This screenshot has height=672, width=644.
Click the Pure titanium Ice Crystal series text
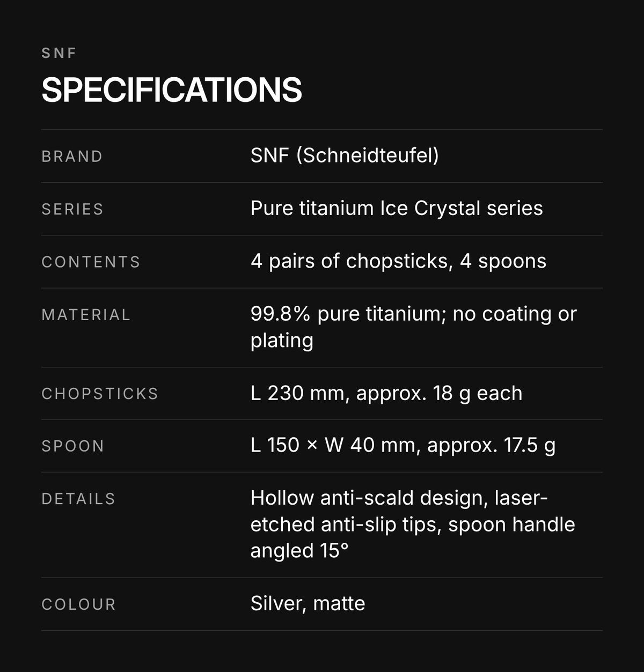[x=397, y=208]
